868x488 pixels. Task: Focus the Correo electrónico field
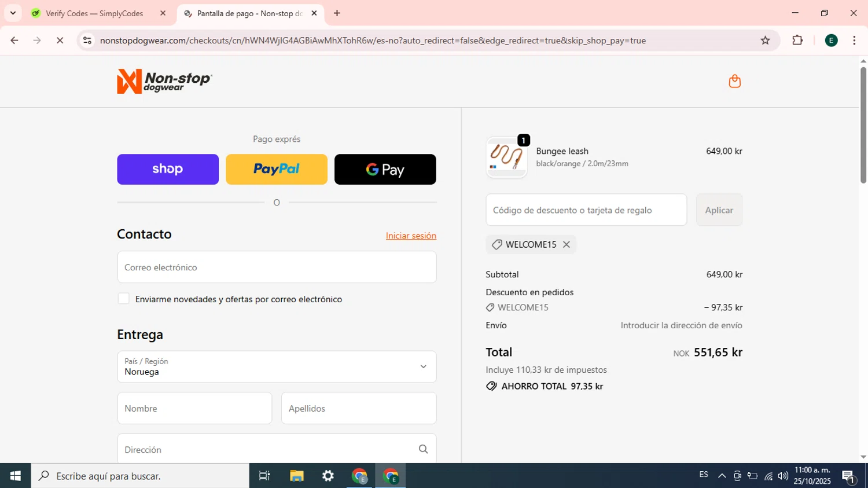point(277,267)
